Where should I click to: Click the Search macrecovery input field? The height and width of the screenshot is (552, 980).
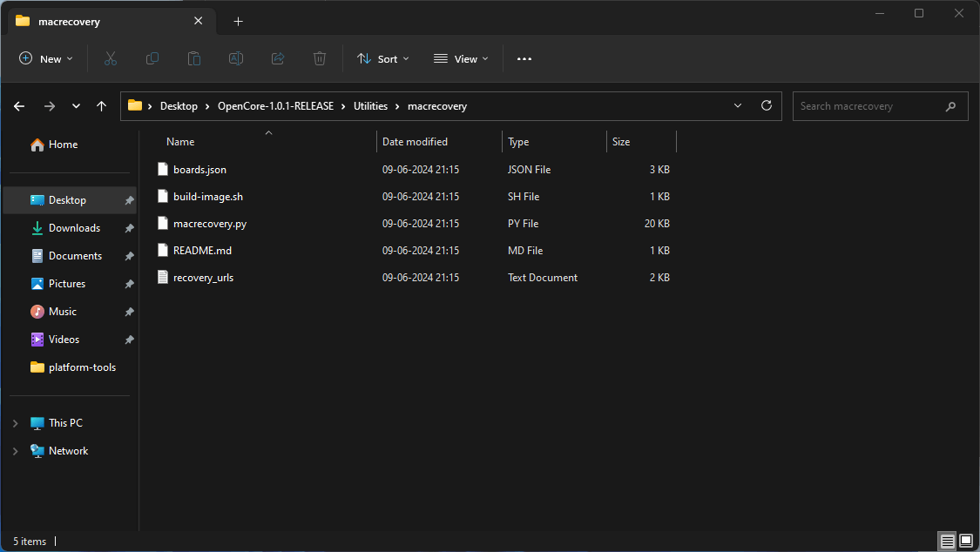(x=867, y=106)
